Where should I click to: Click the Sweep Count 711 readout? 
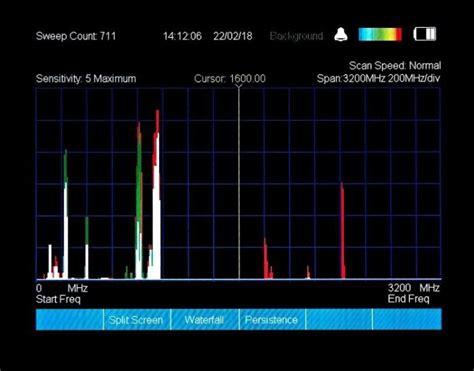coord(76,36)
